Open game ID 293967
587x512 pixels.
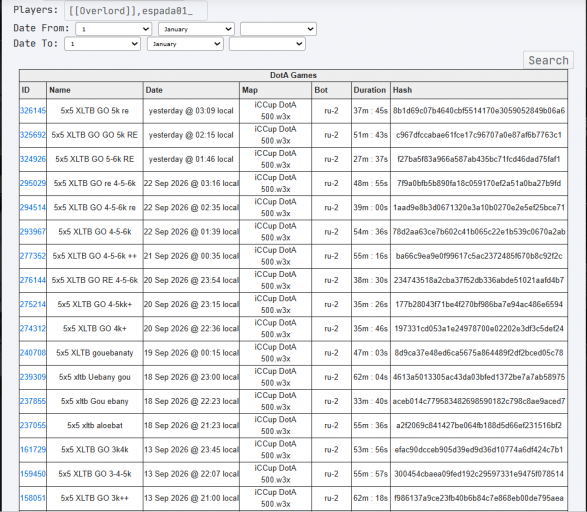[x=33, y=232]
